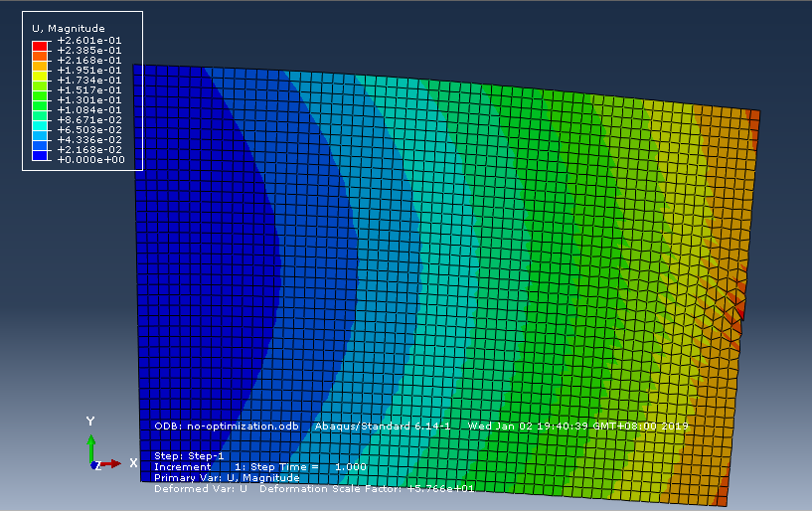812x512 pixels.
Task: Click the +2.601e-01 maximum legend value
Action: coord(89,41)
